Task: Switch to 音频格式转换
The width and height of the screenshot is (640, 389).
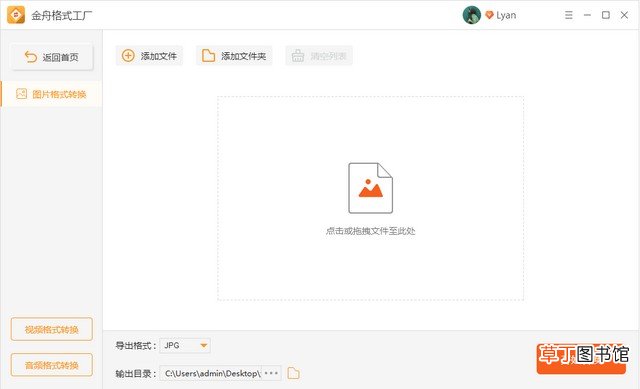Action: pos(52,365)
